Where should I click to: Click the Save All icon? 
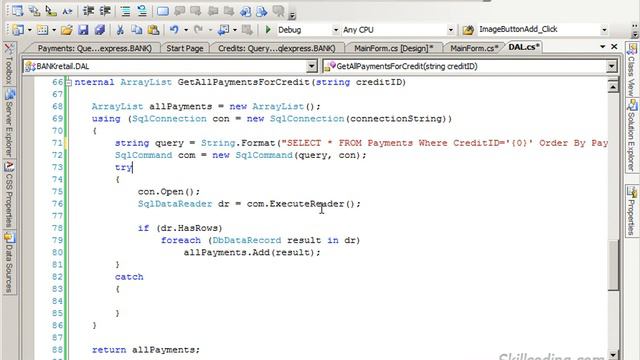point(100,30)
